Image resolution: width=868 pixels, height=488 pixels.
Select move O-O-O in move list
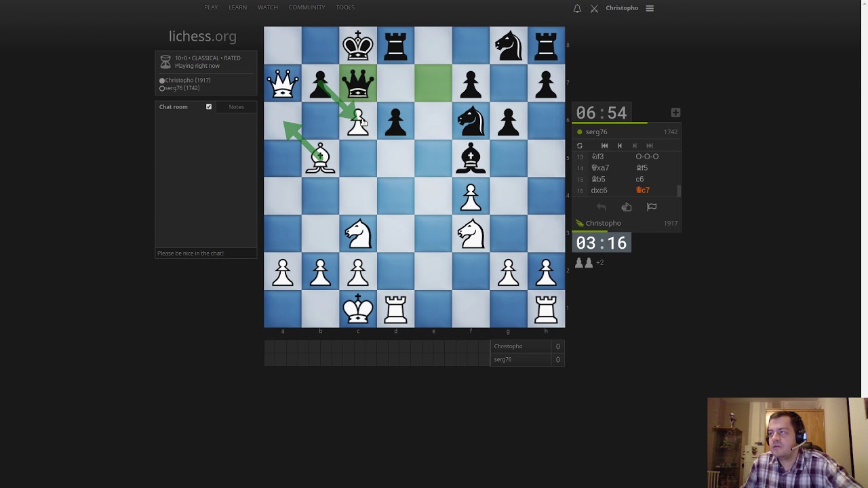coord(647,157)
